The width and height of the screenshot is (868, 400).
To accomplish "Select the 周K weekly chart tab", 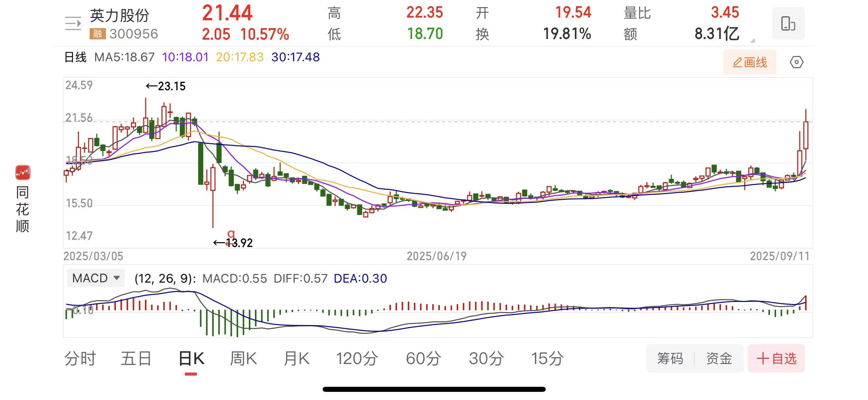I will pyautogui.click(x=243, y=358).
